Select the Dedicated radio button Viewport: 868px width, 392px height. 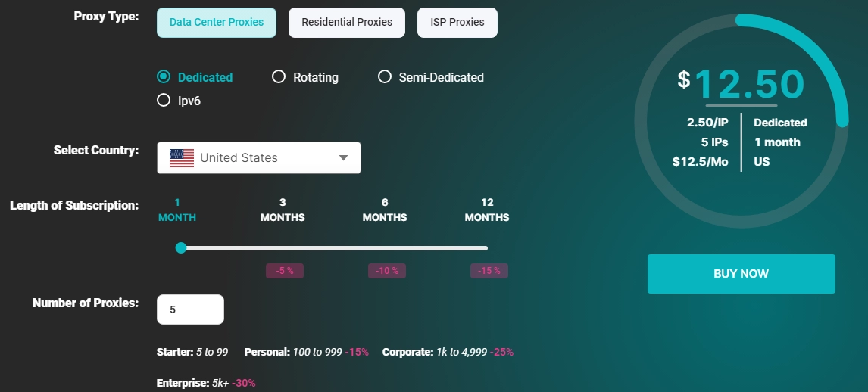164,77
